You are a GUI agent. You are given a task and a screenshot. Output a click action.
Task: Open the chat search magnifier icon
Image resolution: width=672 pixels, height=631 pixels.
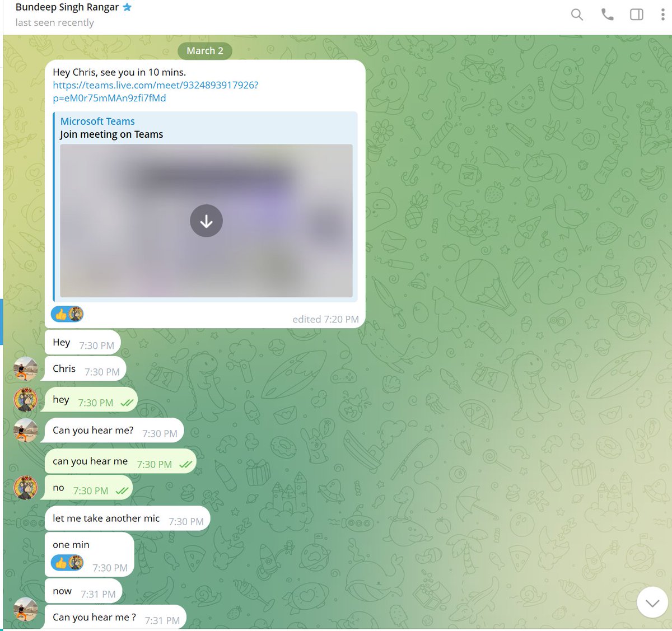pyautogui.click(x=577, y=15)
